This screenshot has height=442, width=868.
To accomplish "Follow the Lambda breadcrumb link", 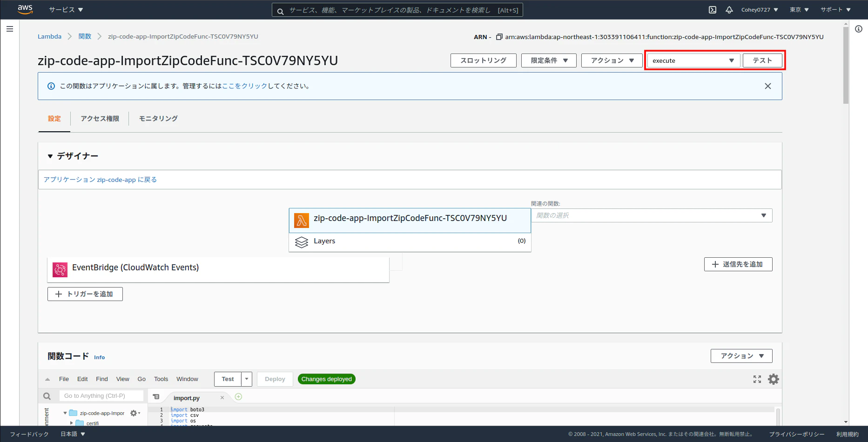I will (49, 36).
